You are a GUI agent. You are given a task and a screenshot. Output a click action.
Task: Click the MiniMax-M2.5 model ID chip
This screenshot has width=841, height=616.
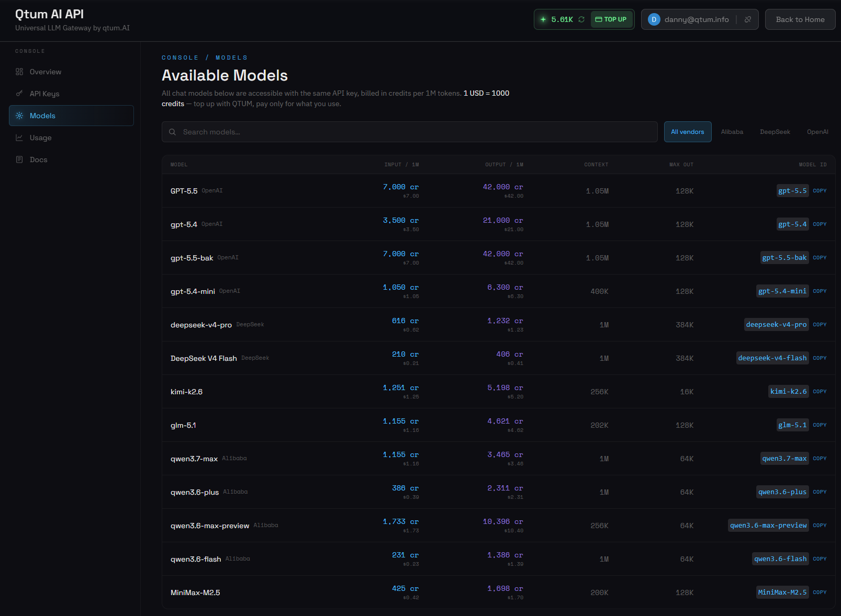(782, 592)
